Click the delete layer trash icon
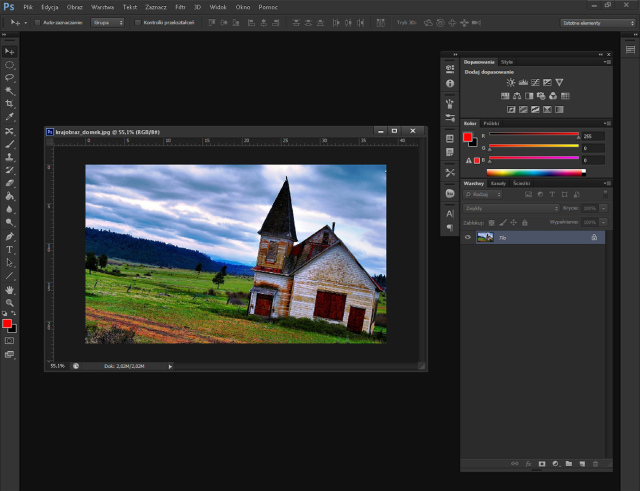 596,464
